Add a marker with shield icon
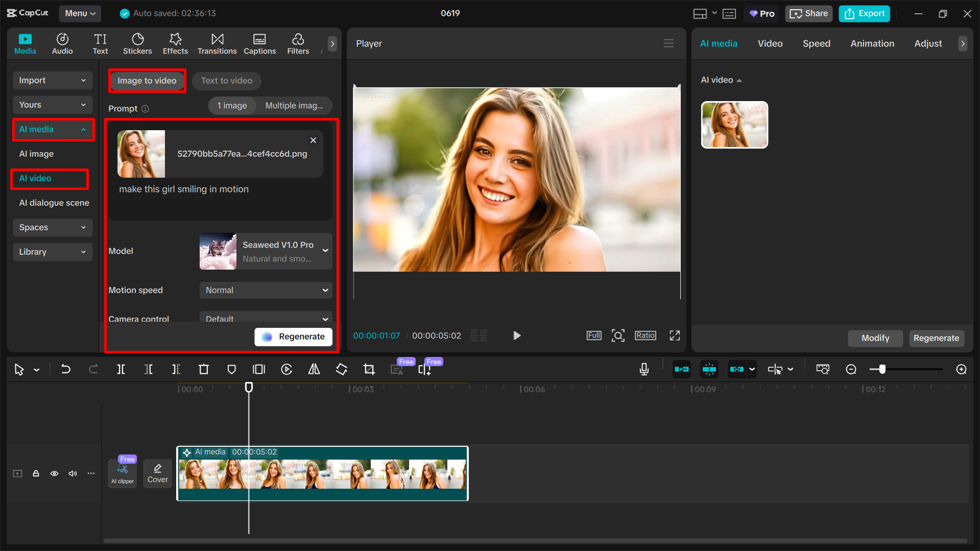 click(231, 369)
